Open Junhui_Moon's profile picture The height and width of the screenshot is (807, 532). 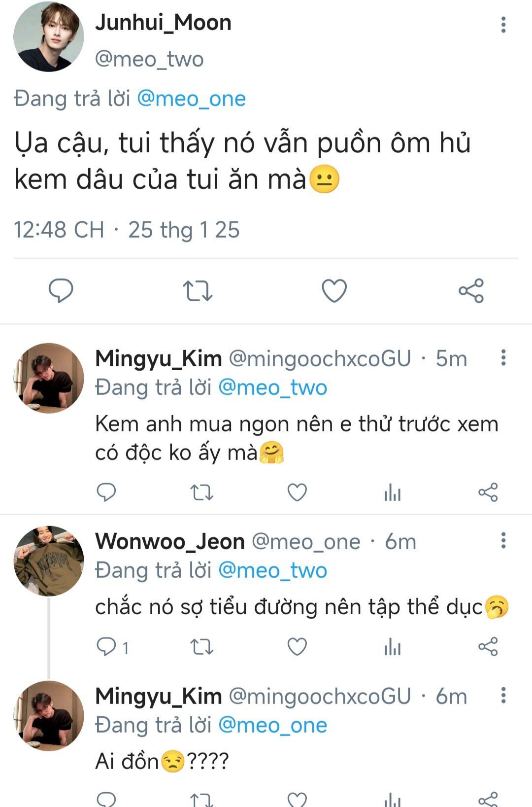[x=49, y=37]
